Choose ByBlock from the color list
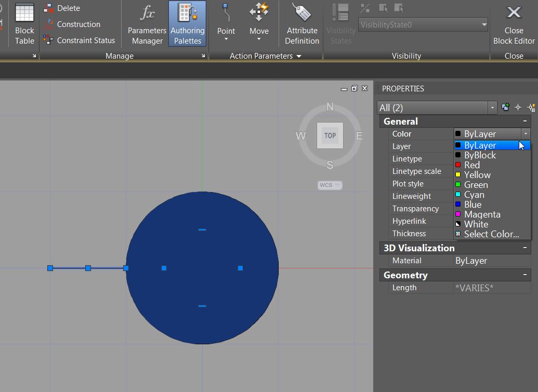This screenshot has width=538, height=392. click(x=480, y=155)
